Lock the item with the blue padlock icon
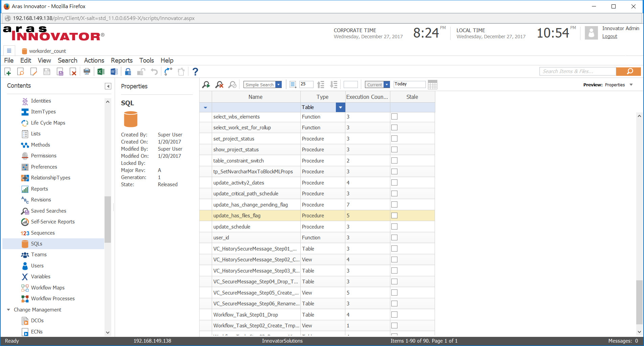The height and width of the screenshot is (346, 644). coord(128,71)
